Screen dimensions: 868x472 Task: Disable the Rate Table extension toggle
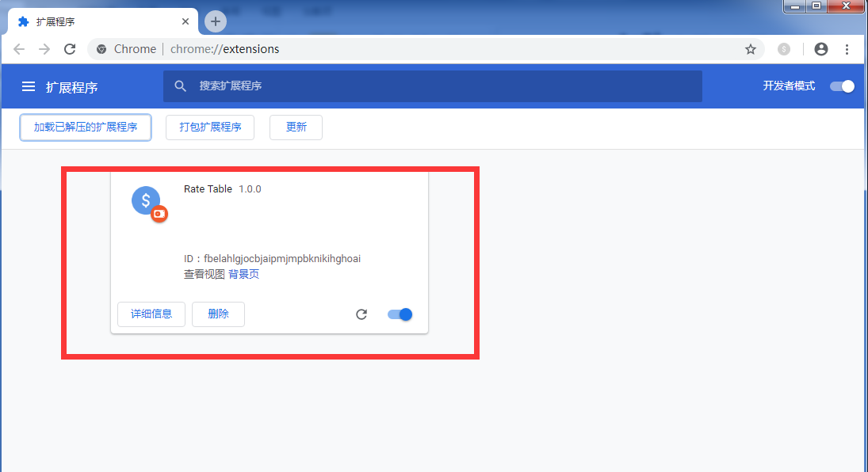400,314
